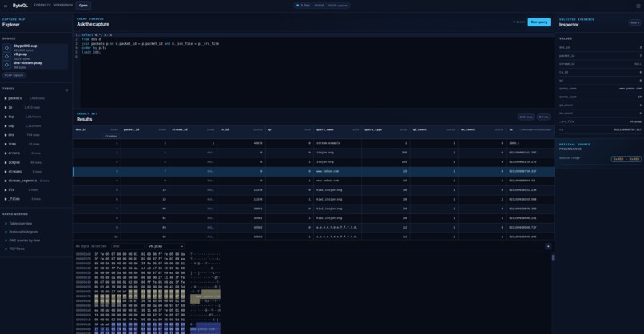Click the 100 rows result badge
The height and width of the screenshot is (334, 644).
click(526, 117)
